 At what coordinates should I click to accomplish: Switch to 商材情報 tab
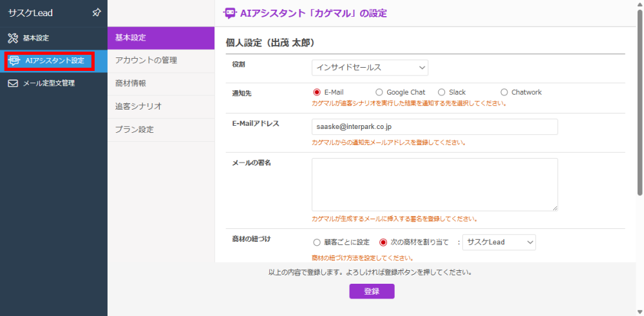point(161,84)
